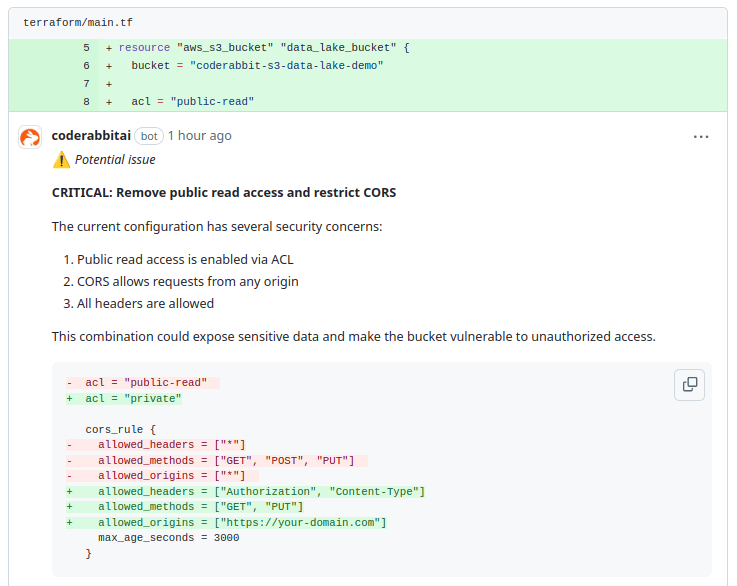The height and width of the screenshot is (586, 737).
Task: Click the CRITICAL Remove public read access heading
Action: (223, 192)
